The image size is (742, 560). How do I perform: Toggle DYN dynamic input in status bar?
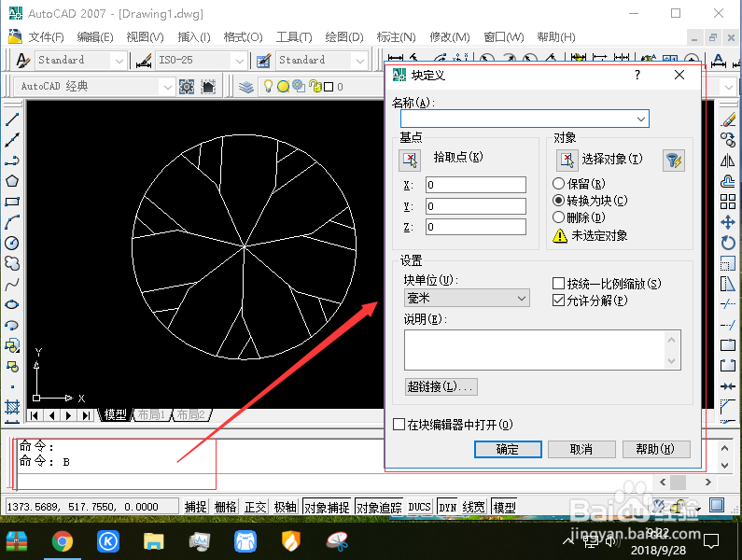(x=447, y=507)
